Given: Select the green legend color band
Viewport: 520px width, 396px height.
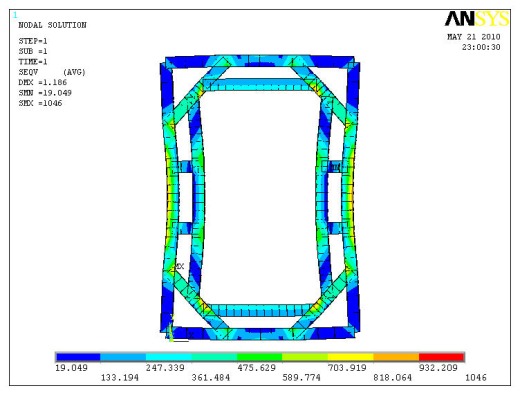Looking at the screenshot, I should pos(260,357).
